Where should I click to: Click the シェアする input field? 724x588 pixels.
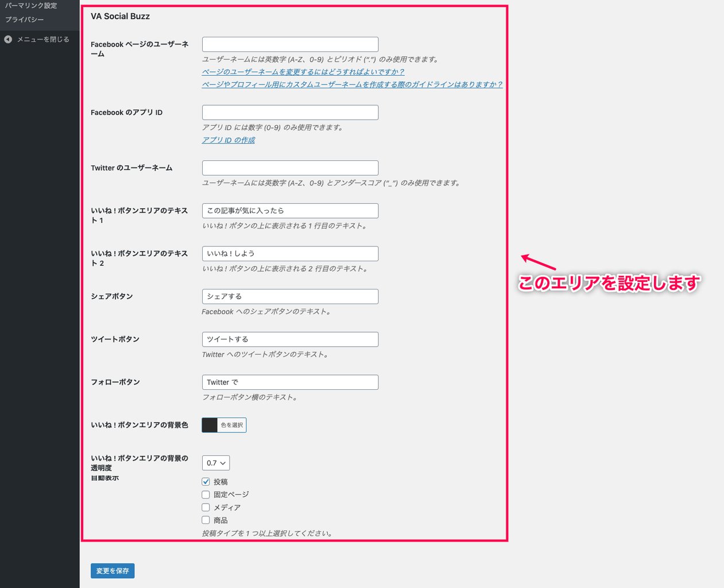point(290,296)
